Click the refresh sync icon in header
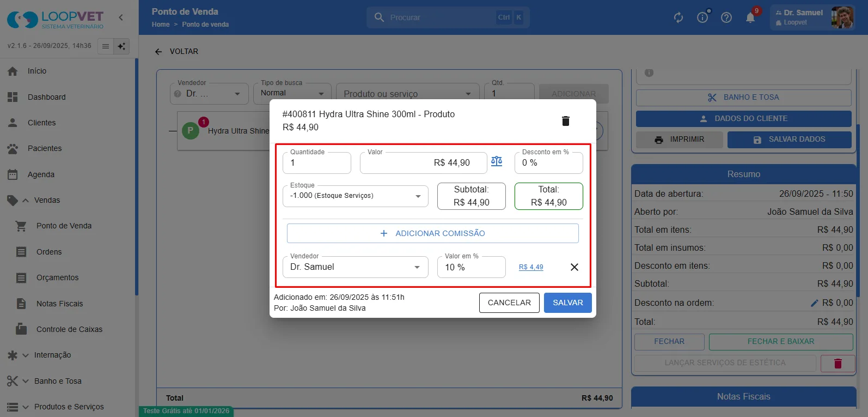 click(x=678, y=17)
